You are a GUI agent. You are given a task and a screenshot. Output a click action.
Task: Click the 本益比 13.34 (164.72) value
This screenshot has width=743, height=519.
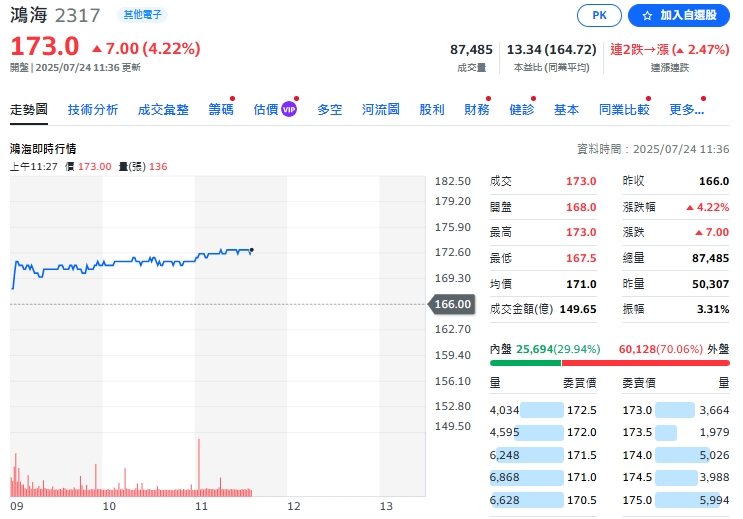[552, 49]
